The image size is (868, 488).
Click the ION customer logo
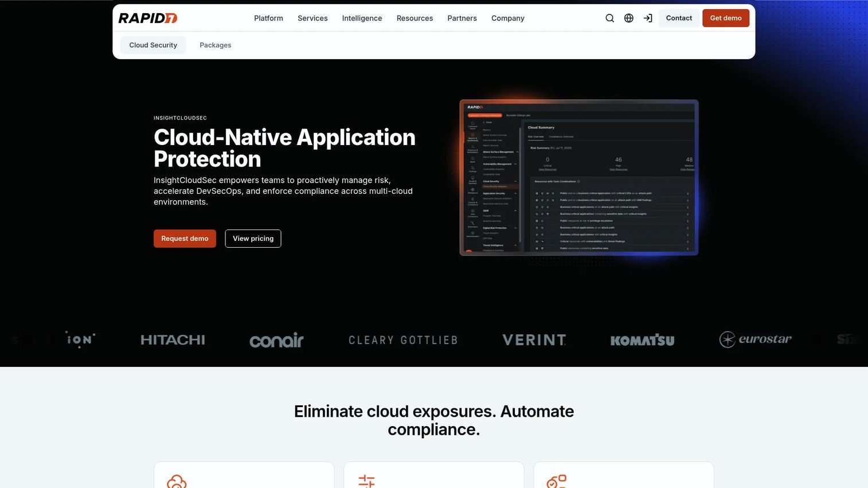click(80, 339)
